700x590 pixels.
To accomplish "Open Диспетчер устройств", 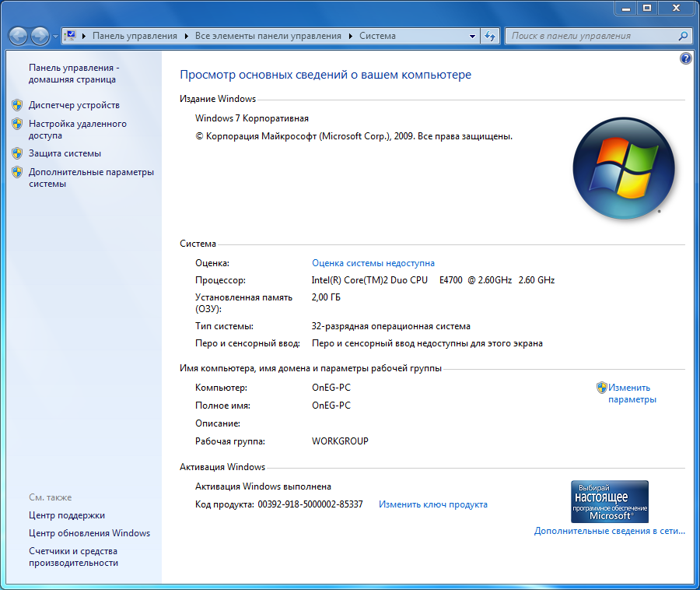I will [74, 105].
